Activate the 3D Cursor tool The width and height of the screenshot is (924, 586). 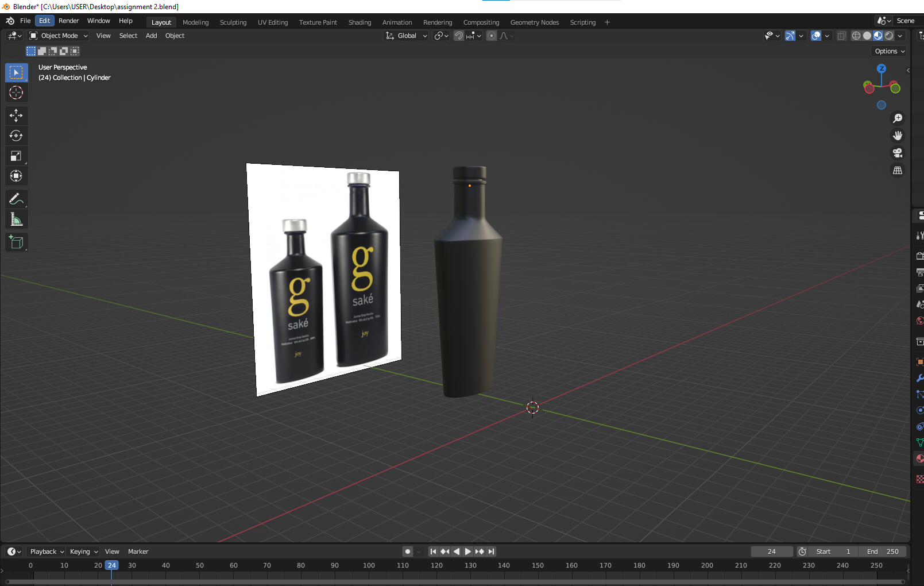pyautogui.click(x=16, y=92)
